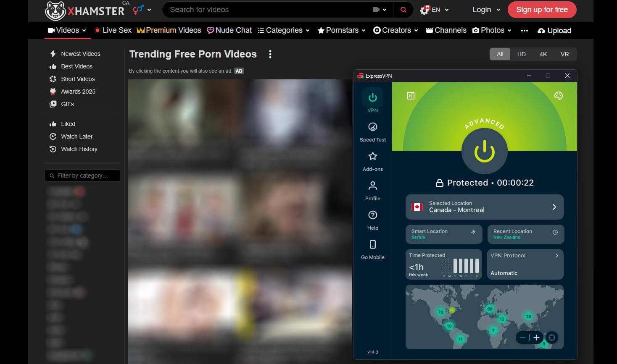
Task: Click the 68 server cluster on map
Action: coord(490,309)
